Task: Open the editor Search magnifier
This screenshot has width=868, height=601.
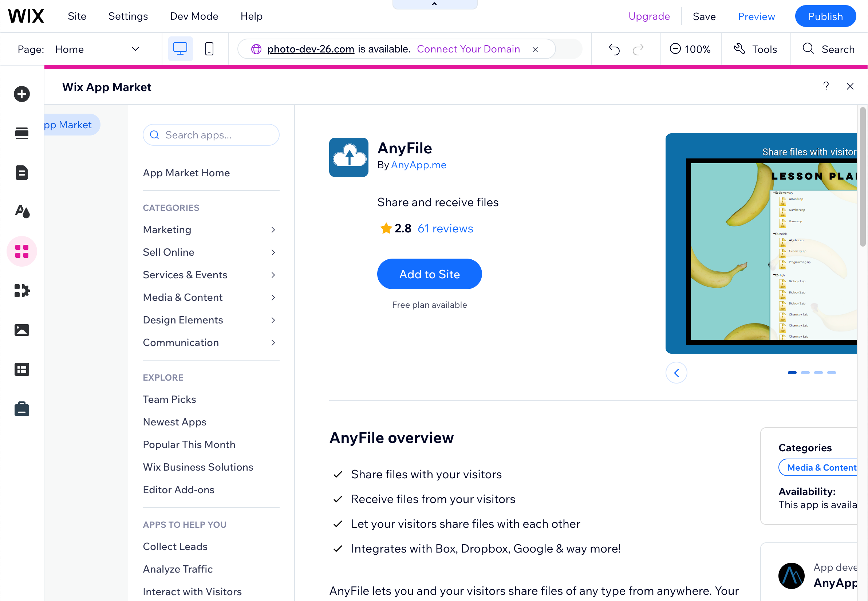Action: coord(828,49)
